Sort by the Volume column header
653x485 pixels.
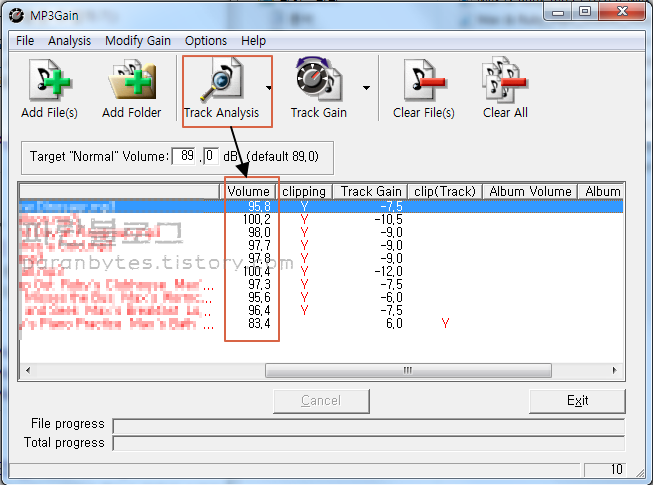click(248, 192)
